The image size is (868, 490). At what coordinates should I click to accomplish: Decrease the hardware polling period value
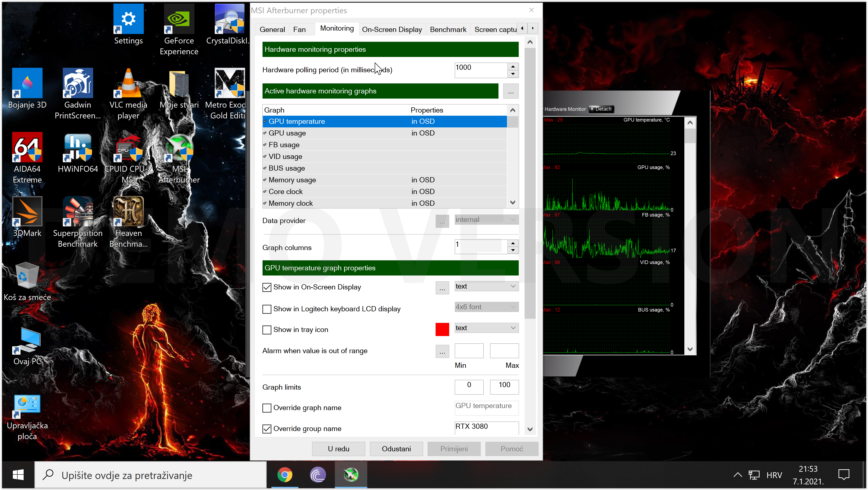513,74
